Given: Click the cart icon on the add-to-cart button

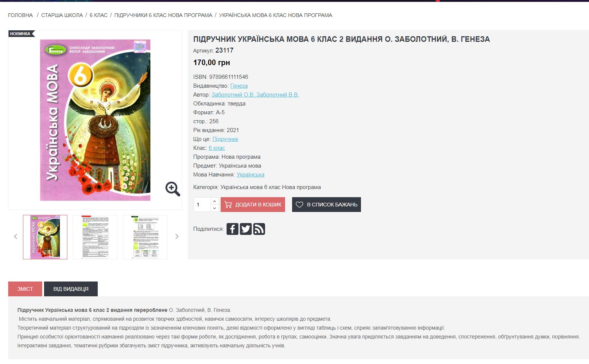Looking at the screenshot, I should point(228,205).
